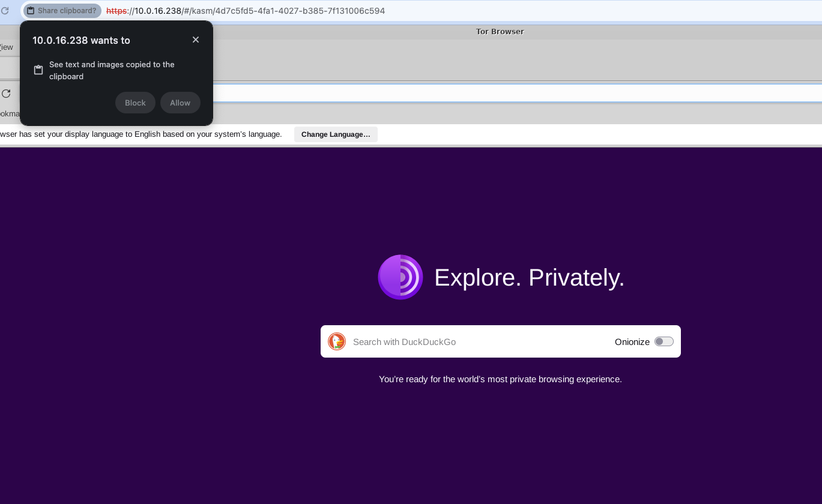Enable the Onionize switch

pos(663,341)
